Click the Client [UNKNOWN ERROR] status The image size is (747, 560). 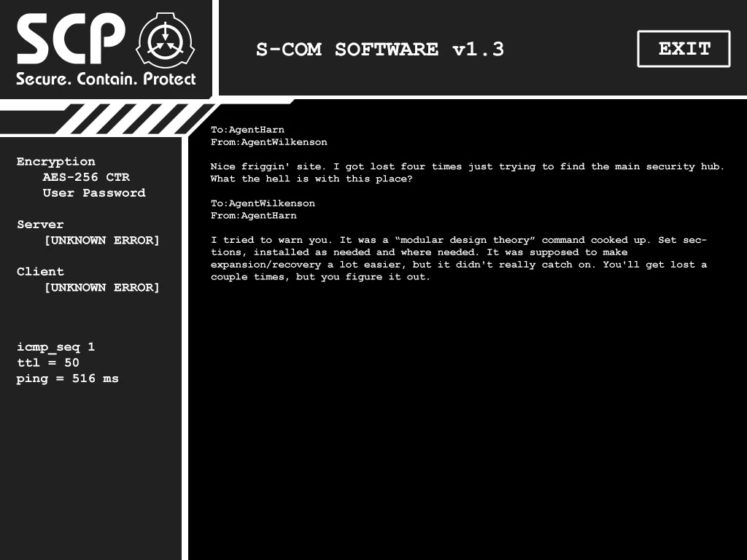(102, 287)
